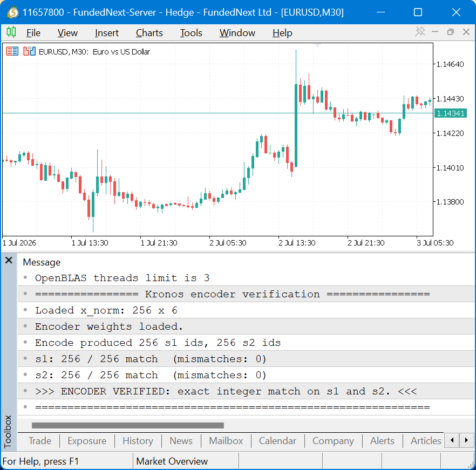The height and width of the screenshot is (470, 476).
Task: Minimize the inner chart window
Action: pyautogui.click(x=435, y=32)
